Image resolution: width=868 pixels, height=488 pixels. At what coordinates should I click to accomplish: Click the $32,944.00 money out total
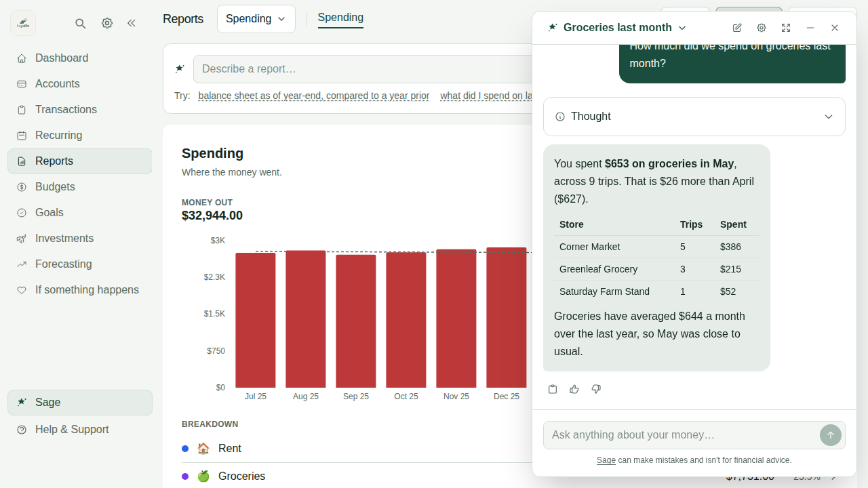coord(212,216)
